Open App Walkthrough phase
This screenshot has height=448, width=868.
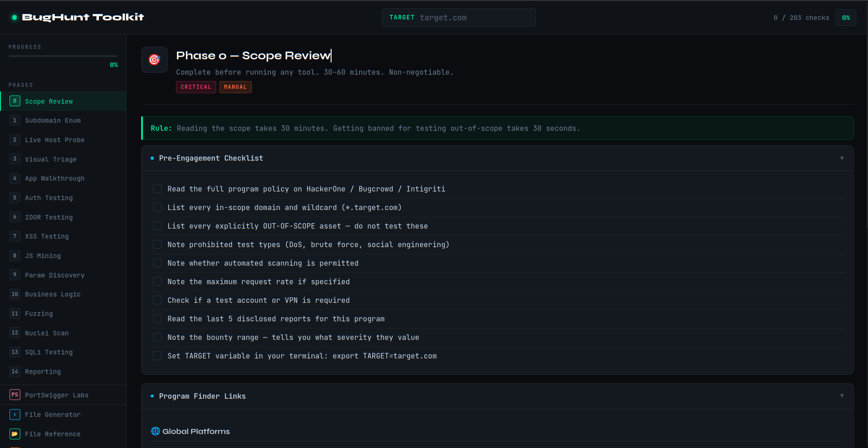63,178
